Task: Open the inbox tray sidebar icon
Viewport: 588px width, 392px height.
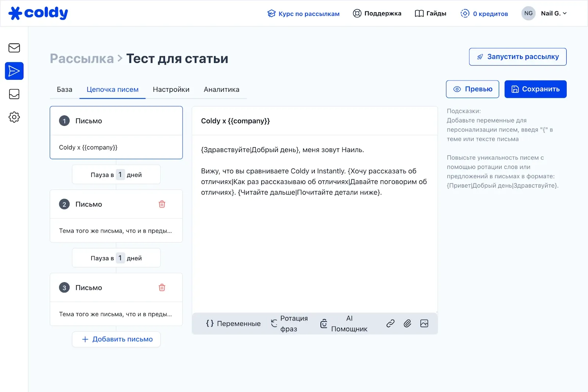Action: click(14, 94)
